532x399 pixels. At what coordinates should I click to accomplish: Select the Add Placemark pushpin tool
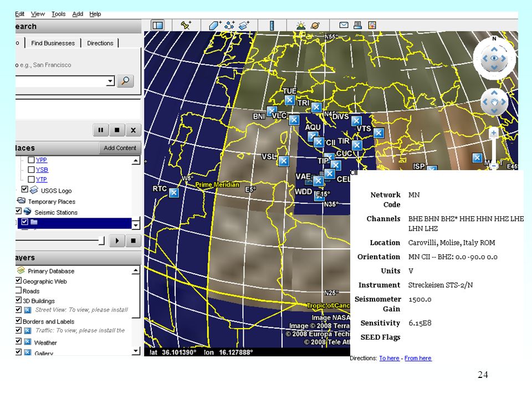[x=186, y=25]
